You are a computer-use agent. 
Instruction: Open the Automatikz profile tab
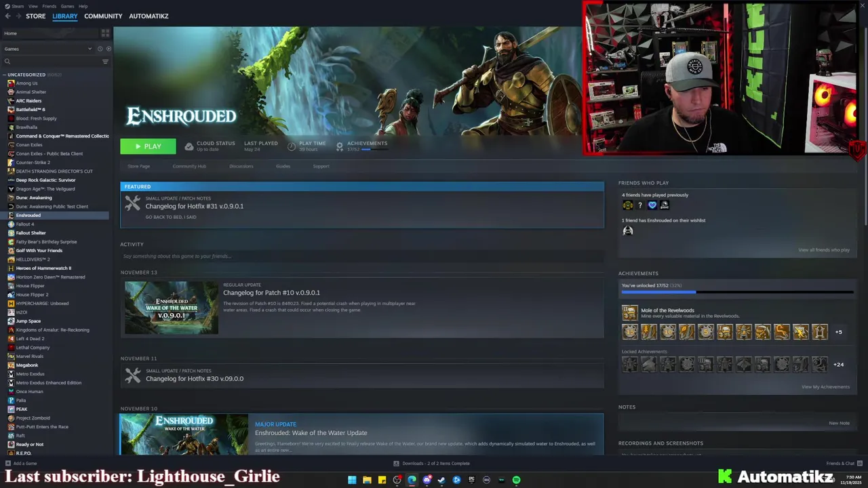click(x=149, y=16)
